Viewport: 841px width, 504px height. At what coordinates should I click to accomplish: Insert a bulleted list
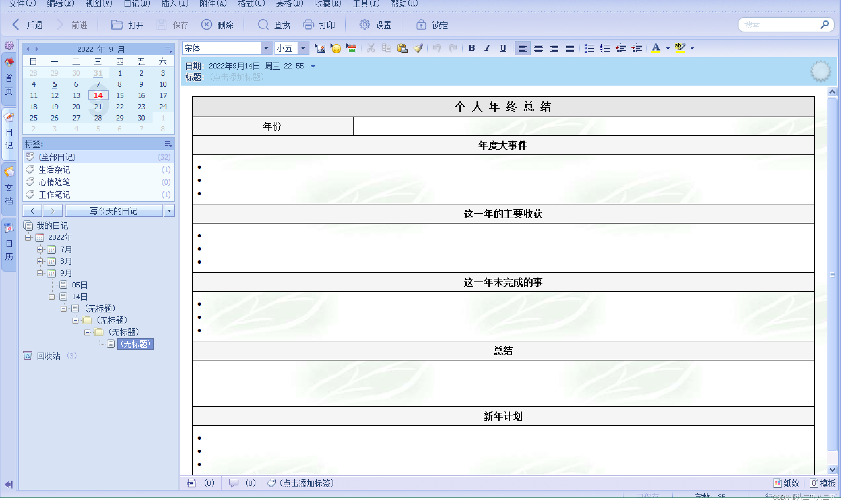click(x=589, y=48)
